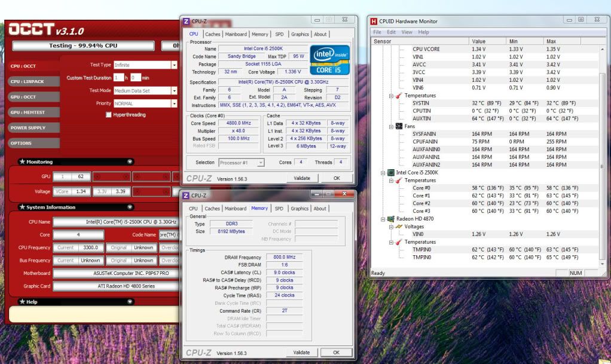Image resolution: width=611 pixels, height=364 pixels.
Task: Open the OPTIONS tab in OCCT
Action: (x=33, y=143)
